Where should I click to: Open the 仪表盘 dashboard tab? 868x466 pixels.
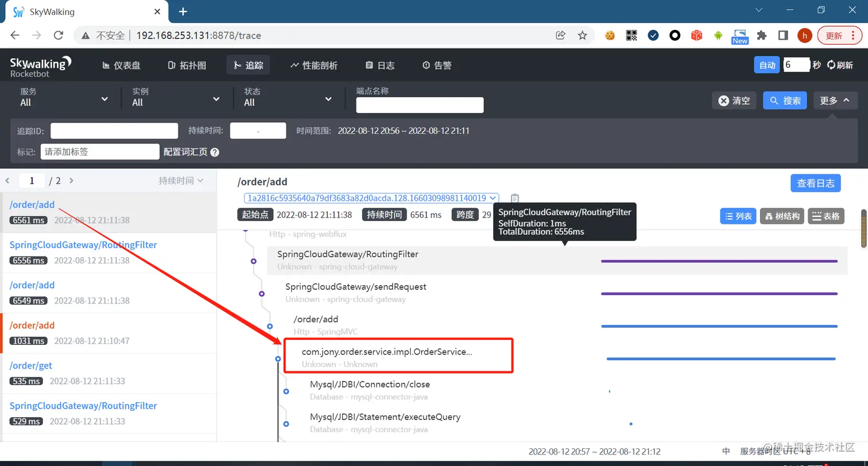point(121,65)
